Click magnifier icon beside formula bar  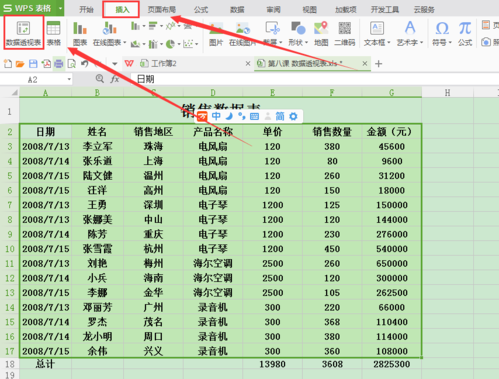99,79
